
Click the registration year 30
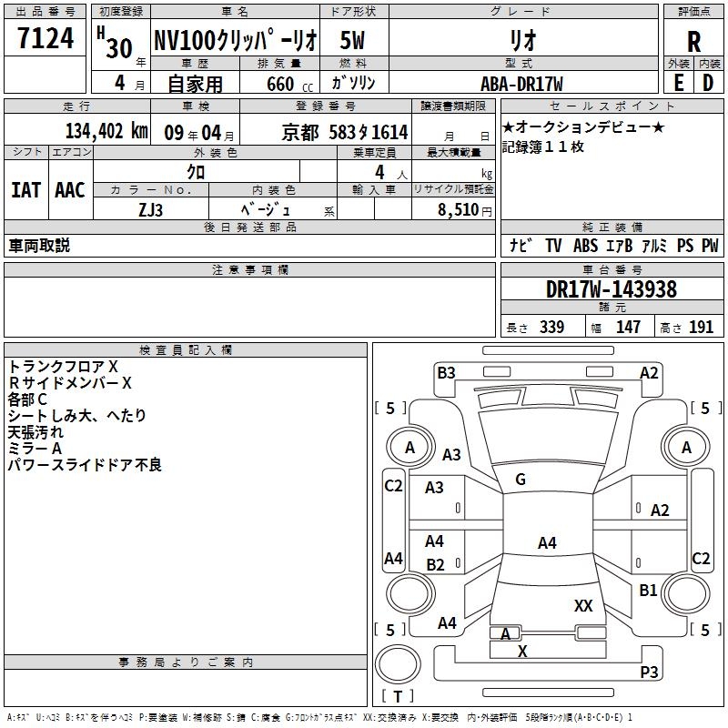coord(119,48)
